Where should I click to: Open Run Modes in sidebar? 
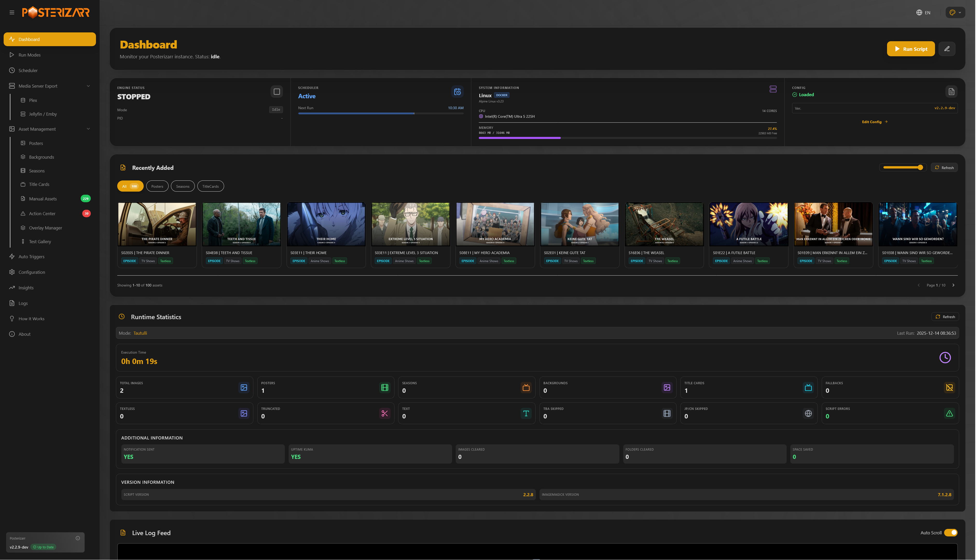tap(30, 55)
